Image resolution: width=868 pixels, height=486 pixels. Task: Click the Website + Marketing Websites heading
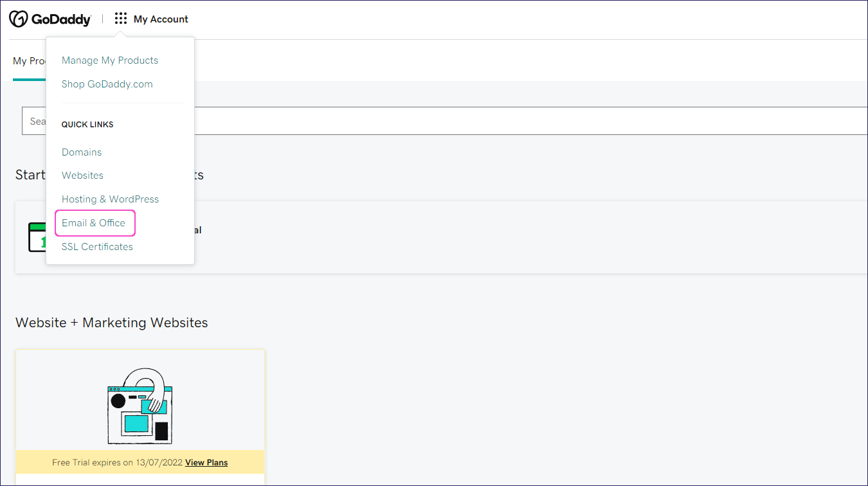111,322
